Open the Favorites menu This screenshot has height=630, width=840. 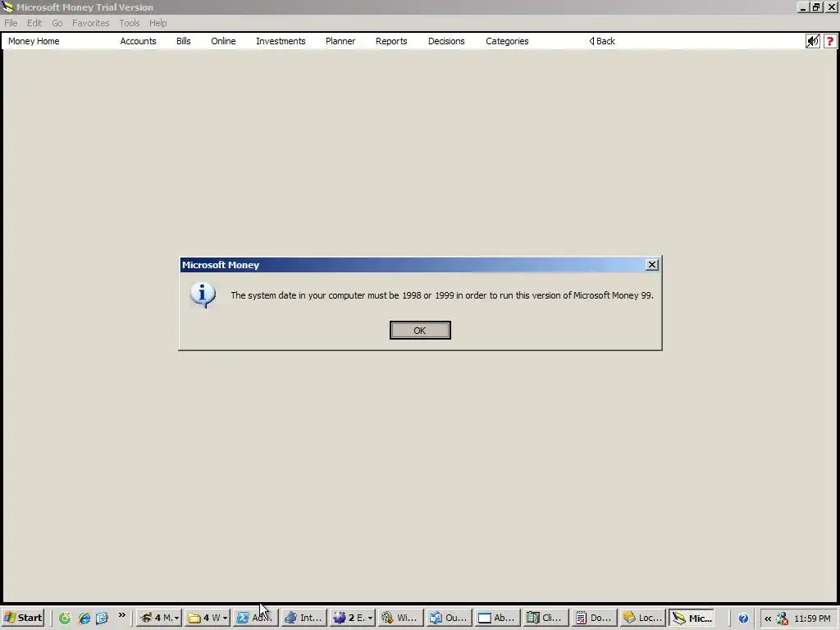click(x=90, y=23)
